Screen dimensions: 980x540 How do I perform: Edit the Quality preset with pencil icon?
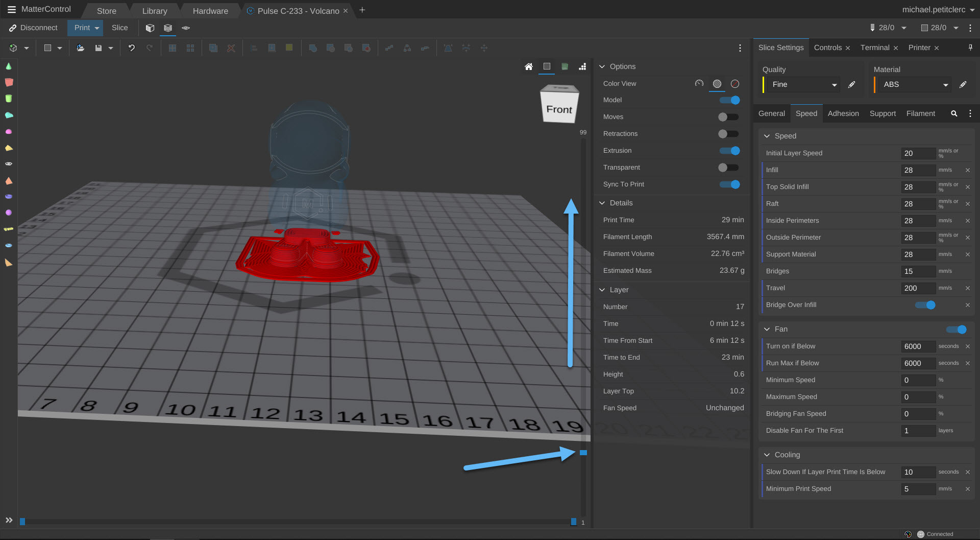[851, 85]
